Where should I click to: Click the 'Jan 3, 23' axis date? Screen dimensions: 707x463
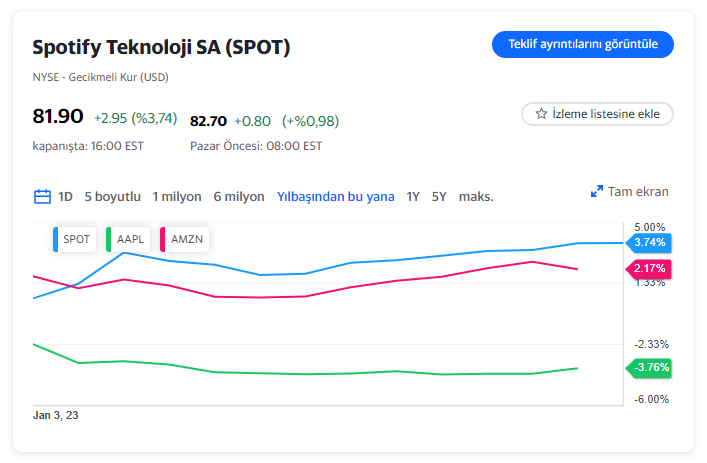55,415
